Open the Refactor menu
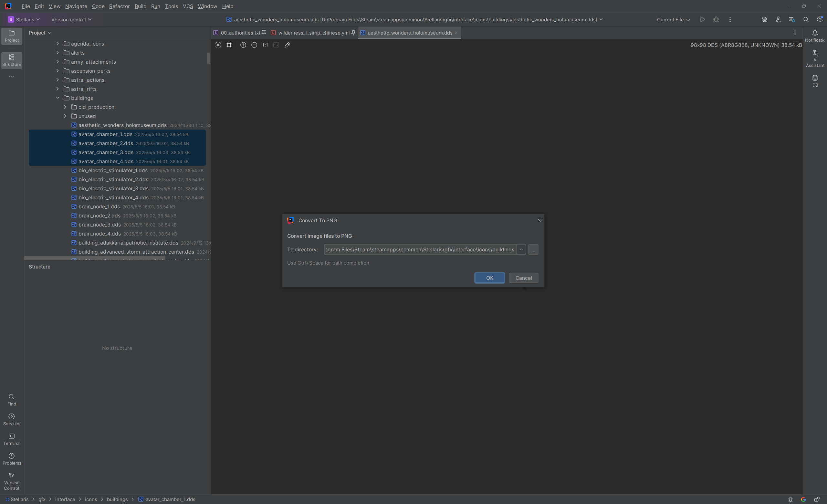This screenshot has width=827, height=504. (x=119, y=6)
